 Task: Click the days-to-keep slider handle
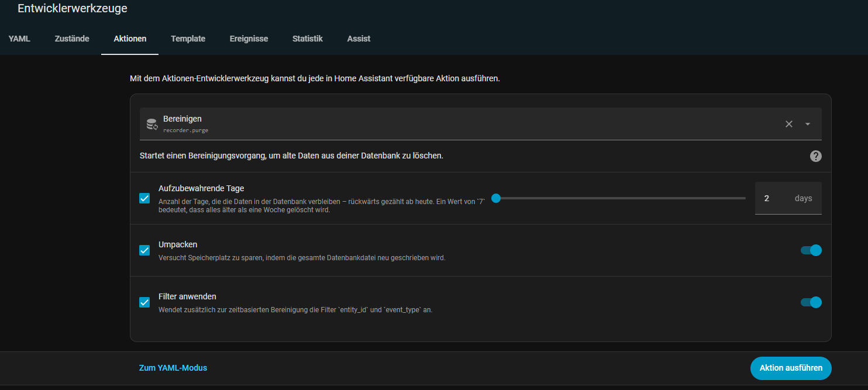click(x=496, y=198)
